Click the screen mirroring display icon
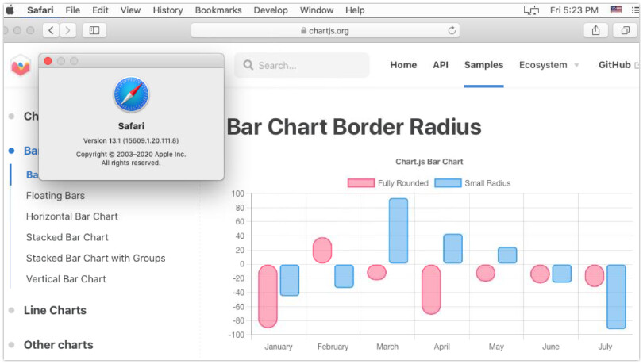The image size is (643, 364). point(531,10)
